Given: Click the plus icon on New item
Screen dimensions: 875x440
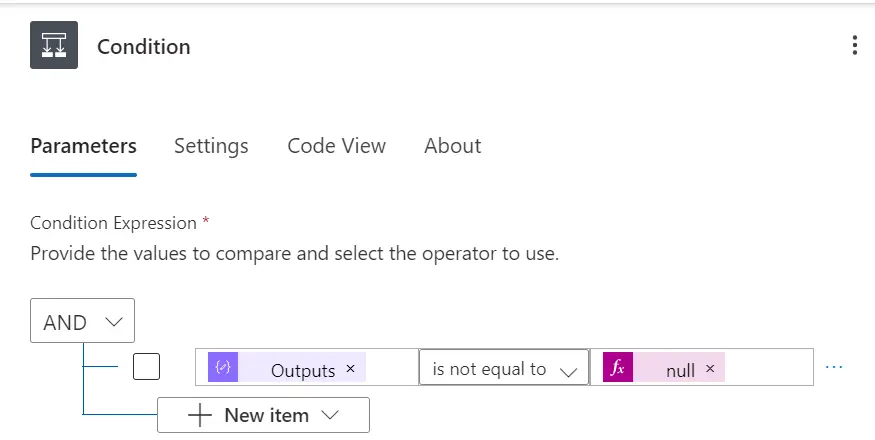Looking at the screenshot, I should [200, 415].
